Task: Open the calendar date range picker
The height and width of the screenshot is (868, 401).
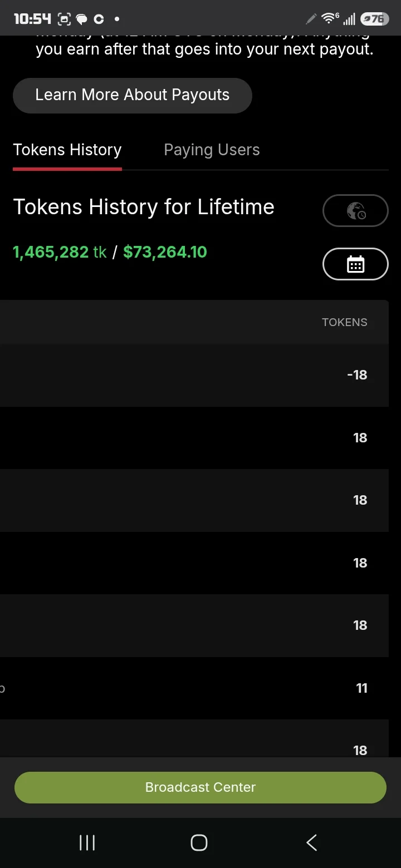Action: point(355,264)
